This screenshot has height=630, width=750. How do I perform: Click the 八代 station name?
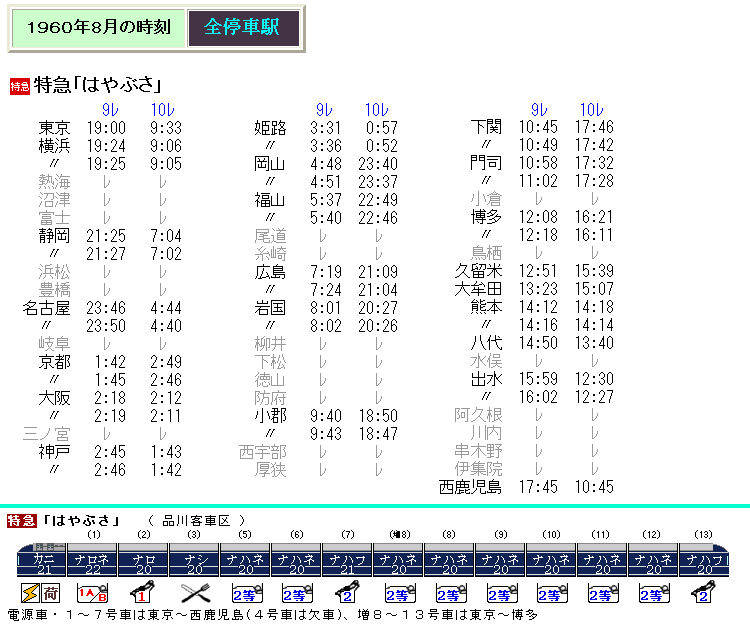[x=486, y=343]
